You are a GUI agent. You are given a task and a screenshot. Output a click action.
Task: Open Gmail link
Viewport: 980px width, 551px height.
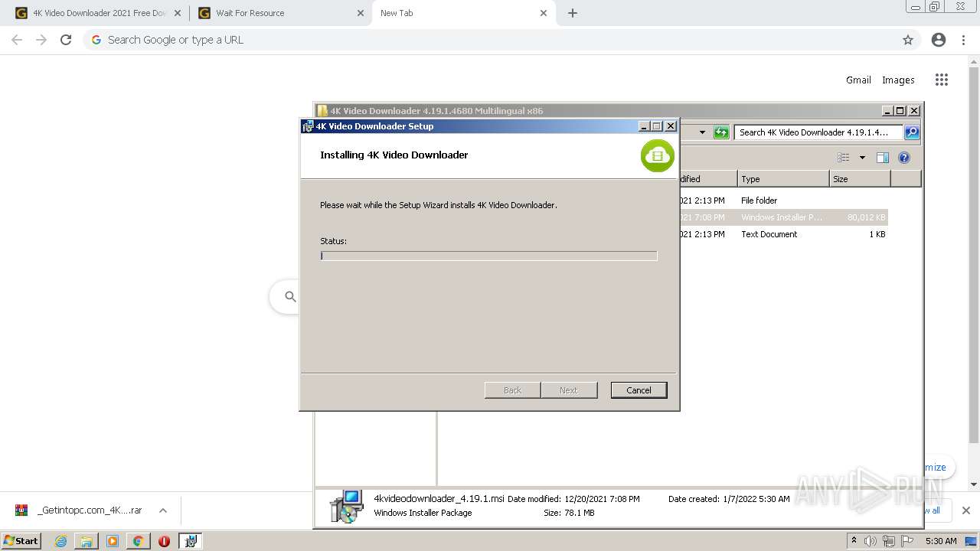(858, 80)
